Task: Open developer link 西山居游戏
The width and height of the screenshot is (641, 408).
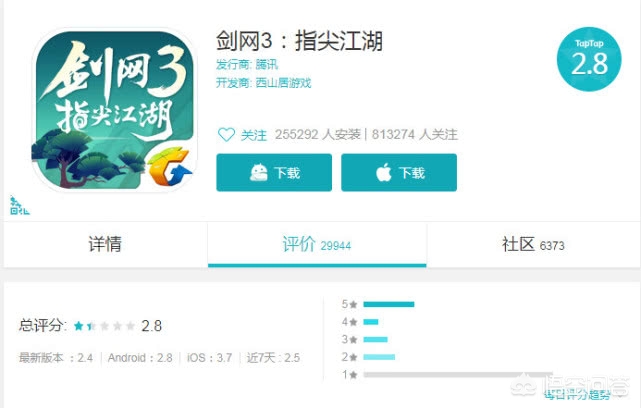Action: pyautogui.click(x=283, y=83)
